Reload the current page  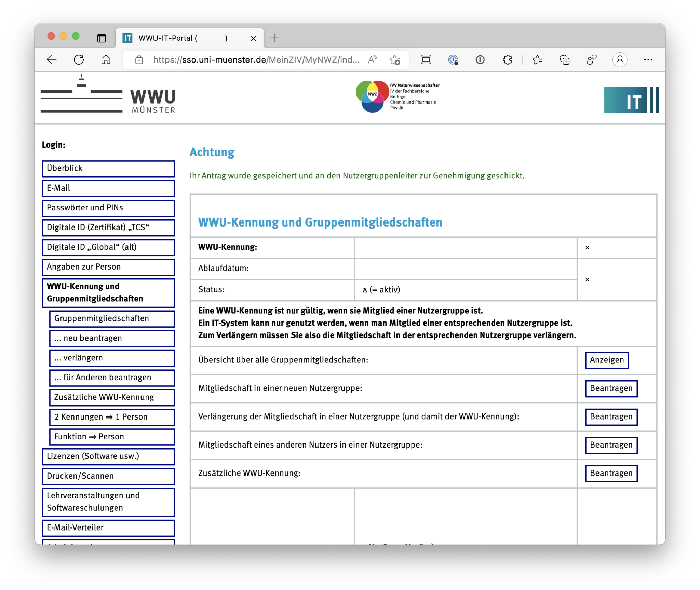coord(79,60)
